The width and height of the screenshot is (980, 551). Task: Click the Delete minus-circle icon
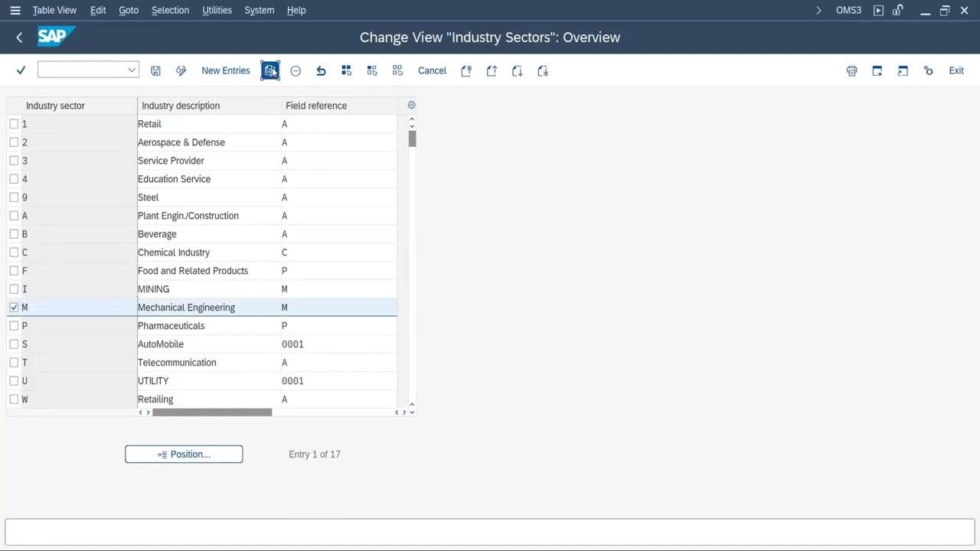pos(296,70)
